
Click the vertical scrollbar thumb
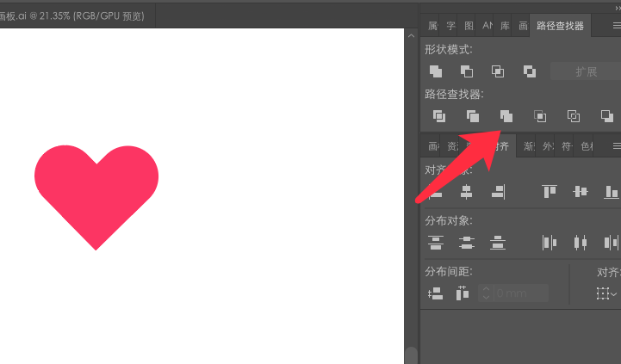411,355
